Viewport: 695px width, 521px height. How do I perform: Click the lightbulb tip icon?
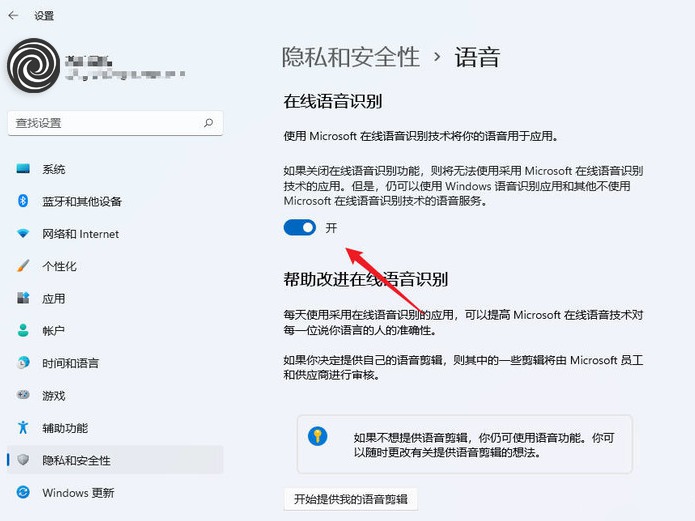pos(317,436)
